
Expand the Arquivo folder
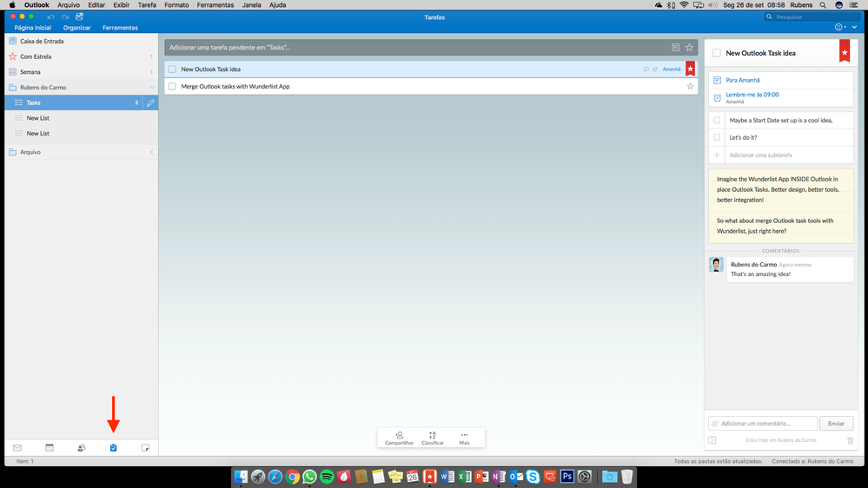(x=152, y=152)
